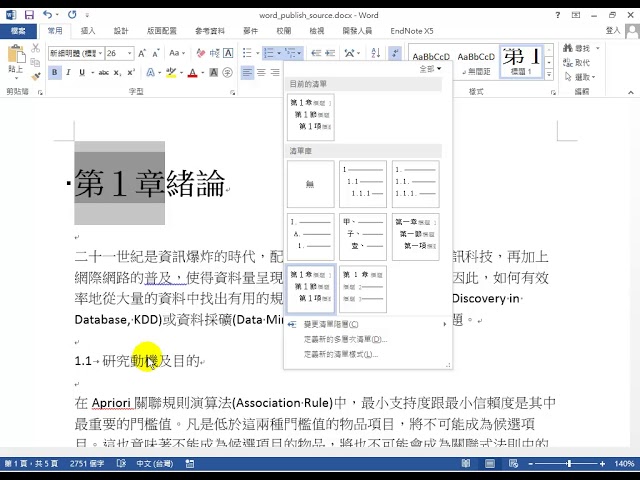Click the Read Mode icon in status bar

click(x=466, y=464)
